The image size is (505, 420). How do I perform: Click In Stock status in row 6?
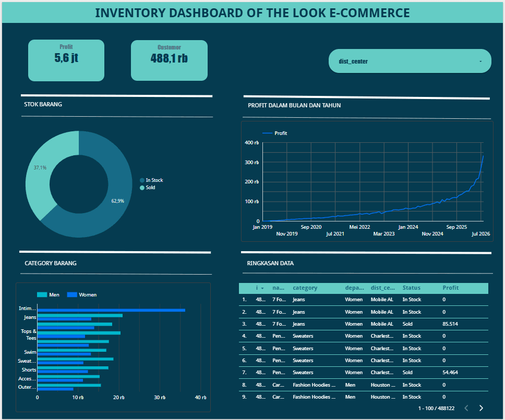412,361
